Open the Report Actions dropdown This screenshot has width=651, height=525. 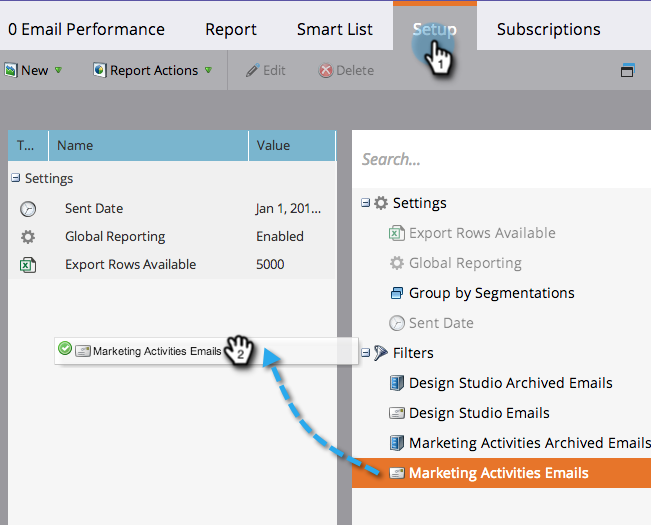[152, 70]
